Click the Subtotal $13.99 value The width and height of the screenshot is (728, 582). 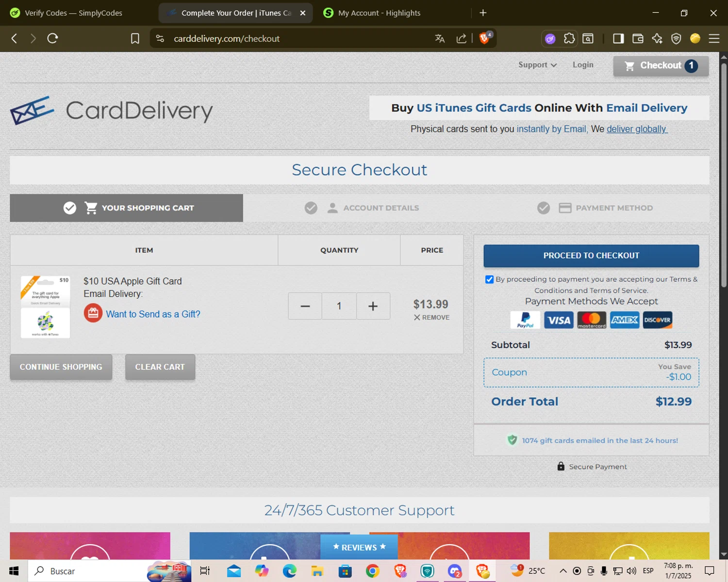point(678,345)
